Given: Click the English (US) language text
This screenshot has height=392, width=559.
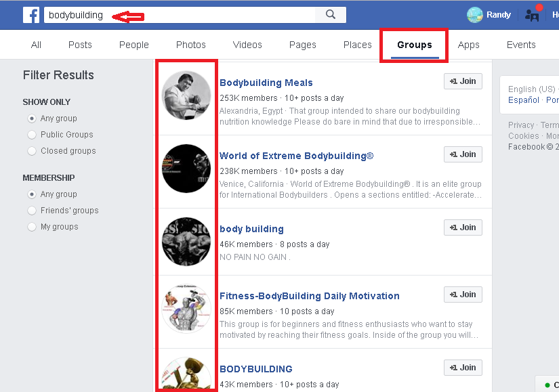Looking at the screenshot, I should (531, 89).
